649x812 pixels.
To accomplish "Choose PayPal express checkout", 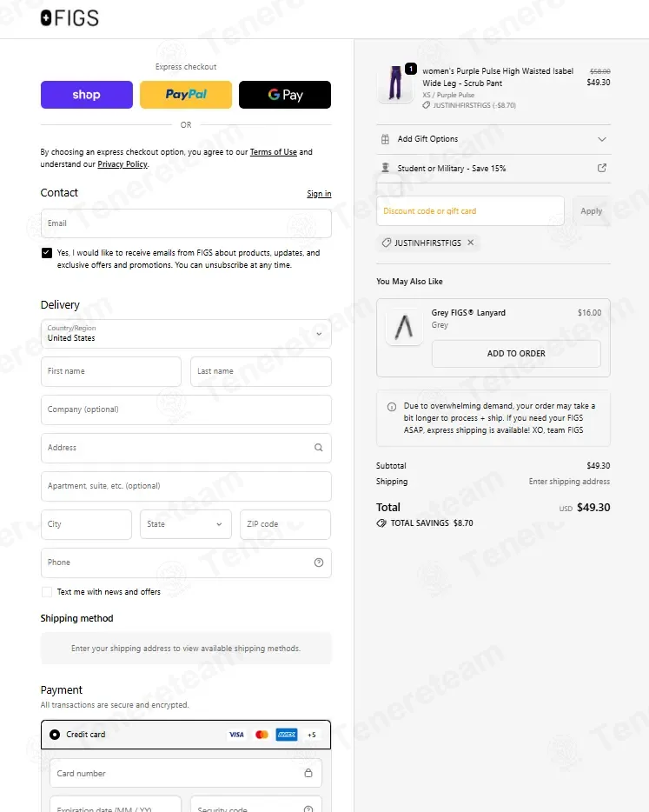I will click(x=186, y=95).
